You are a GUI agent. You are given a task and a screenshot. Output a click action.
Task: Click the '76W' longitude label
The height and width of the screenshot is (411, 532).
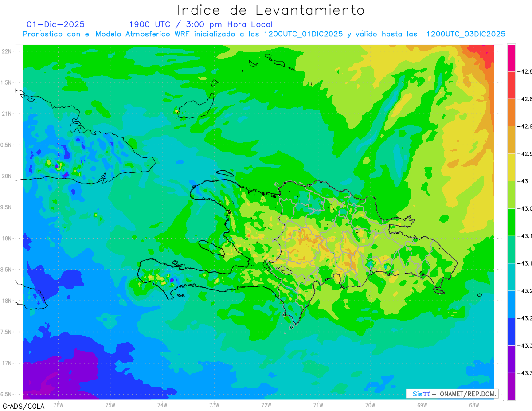[x=58, y=405]
